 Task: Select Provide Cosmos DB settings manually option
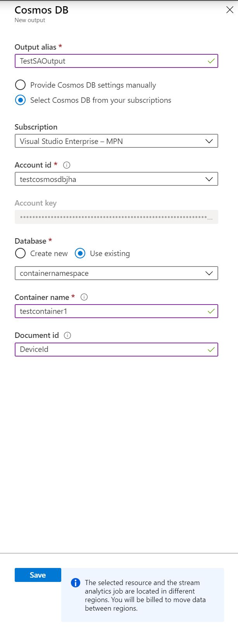(20, 85)
